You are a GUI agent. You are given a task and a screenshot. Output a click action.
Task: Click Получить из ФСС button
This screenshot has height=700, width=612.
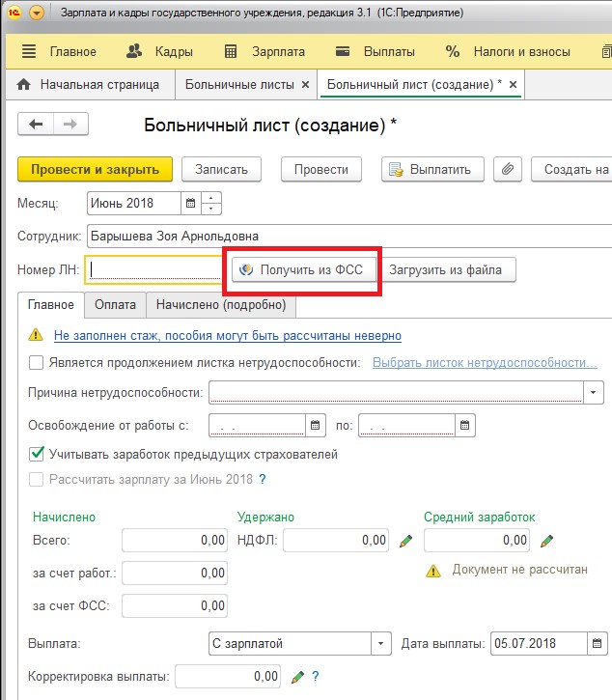tap(301, 270)
